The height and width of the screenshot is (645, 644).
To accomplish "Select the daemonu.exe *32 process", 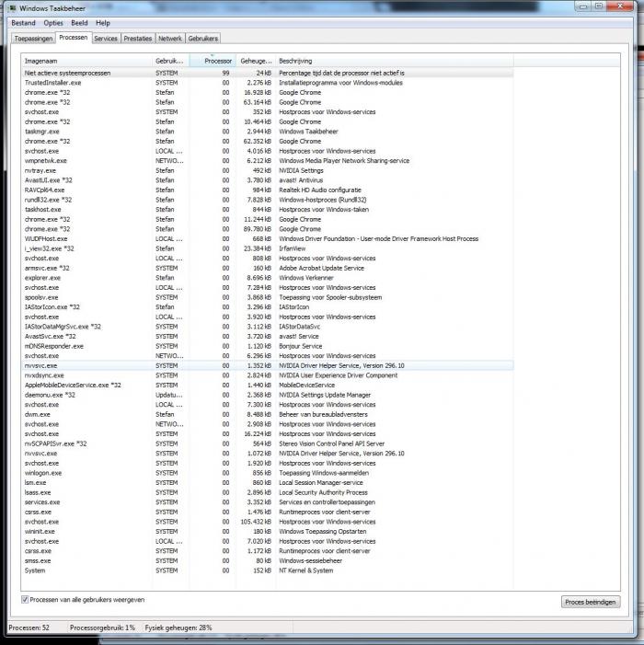I will (x=268, y=395).
